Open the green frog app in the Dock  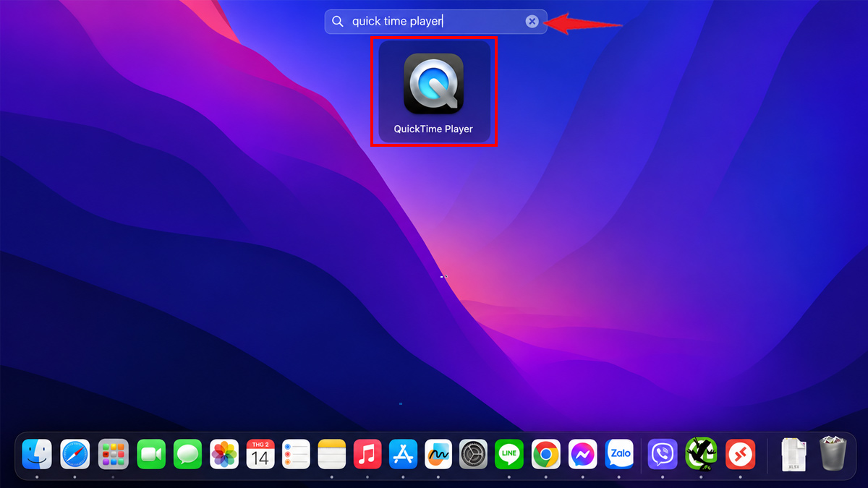point(701,454)
